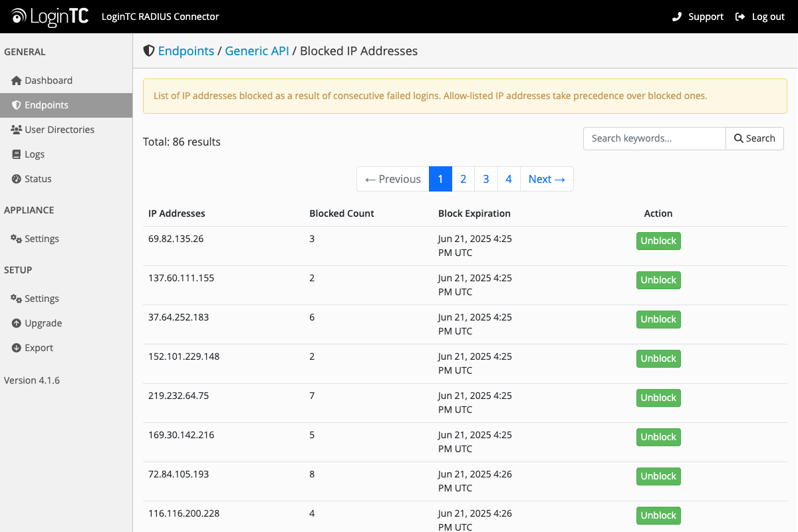Click the Support phone icon
798x532 pixels.
[677, 17]
